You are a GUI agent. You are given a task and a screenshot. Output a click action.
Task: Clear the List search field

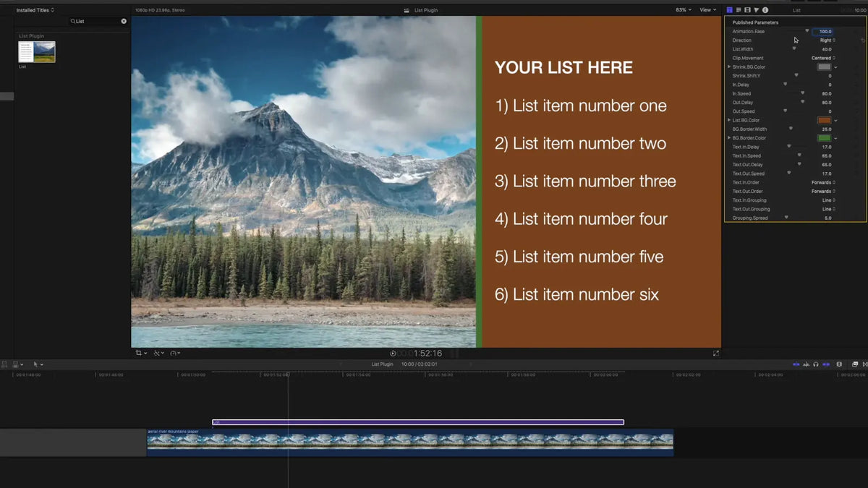point(124,22)
